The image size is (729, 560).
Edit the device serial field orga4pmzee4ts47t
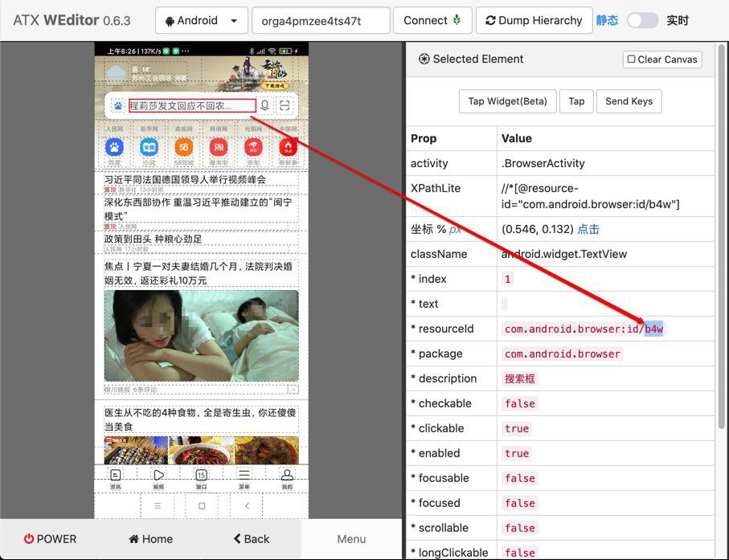[x=321, y=20]
